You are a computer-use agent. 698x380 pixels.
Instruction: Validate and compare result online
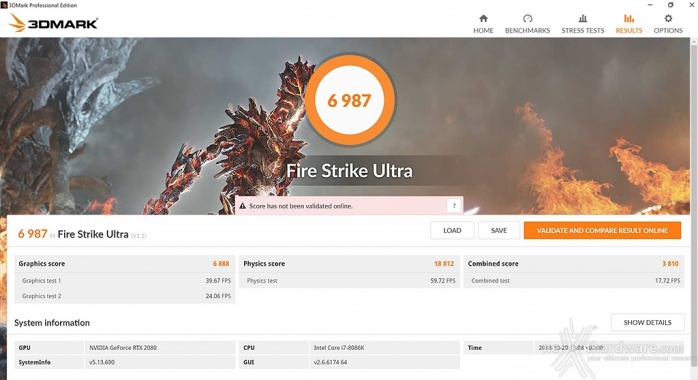pyautogui.click(x=602, y=230)
